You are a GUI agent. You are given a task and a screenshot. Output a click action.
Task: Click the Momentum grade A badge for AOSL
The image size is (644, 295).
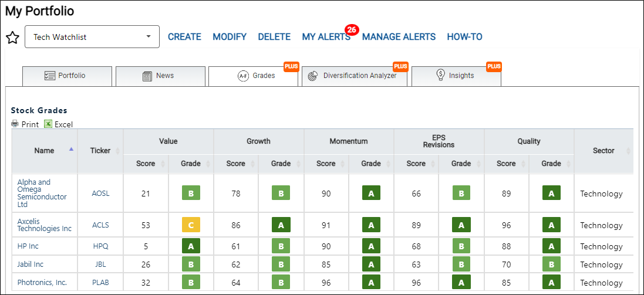click(x=371, y=194)
